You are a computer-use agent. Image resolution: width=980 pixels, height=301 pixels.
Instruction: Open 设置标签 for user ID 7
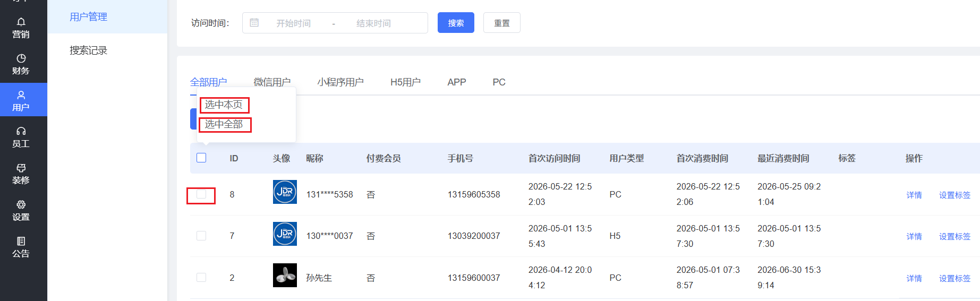click(x=955, y=236)
